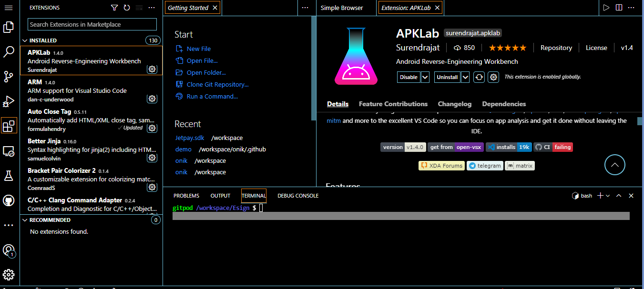Open more actions for right editor group
The image size is (644, 289).
[632, 8]
